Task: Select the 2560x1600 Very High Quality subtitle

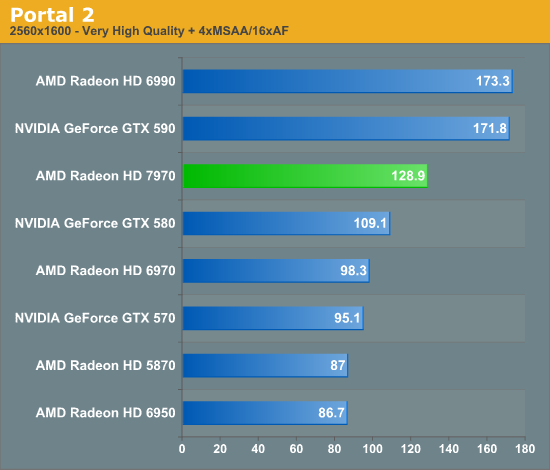Action: point(149,31)
